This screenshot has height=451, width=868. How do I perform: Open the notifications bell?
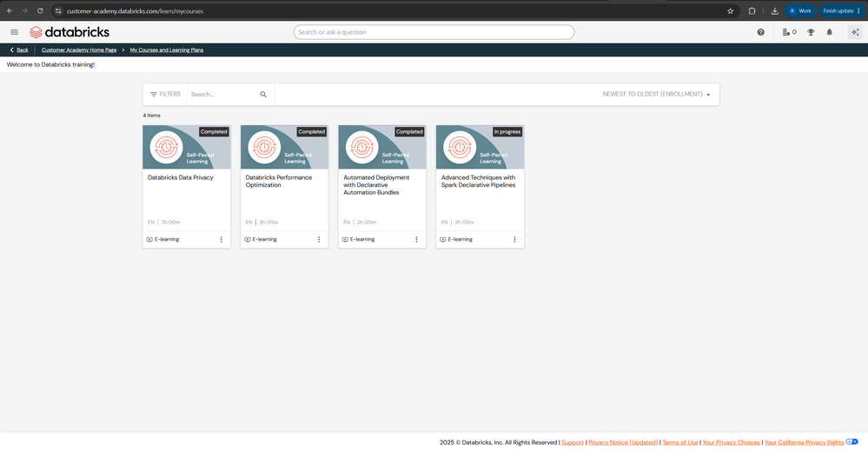click(829, 32)
